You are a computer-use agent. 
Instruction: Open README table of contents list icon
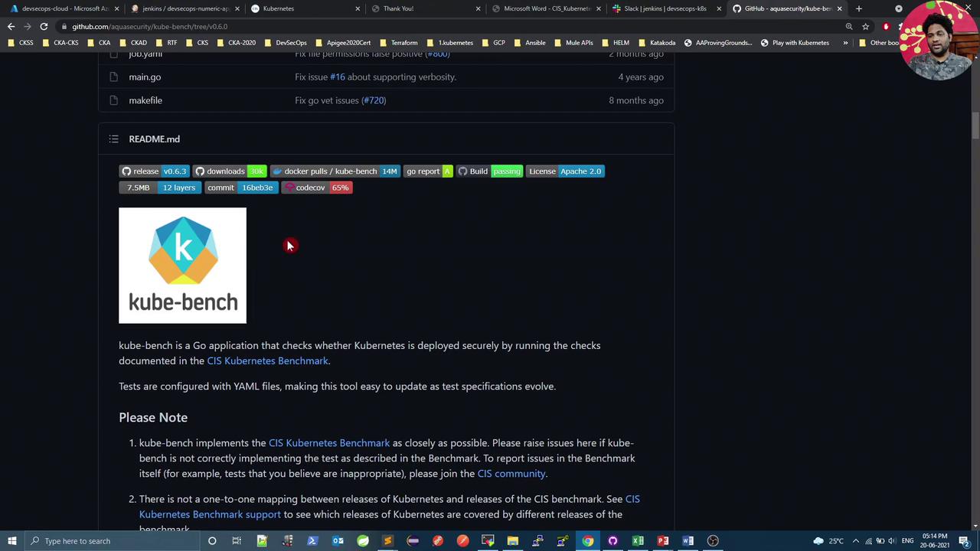pyautogui.click(x=113, y=139)
